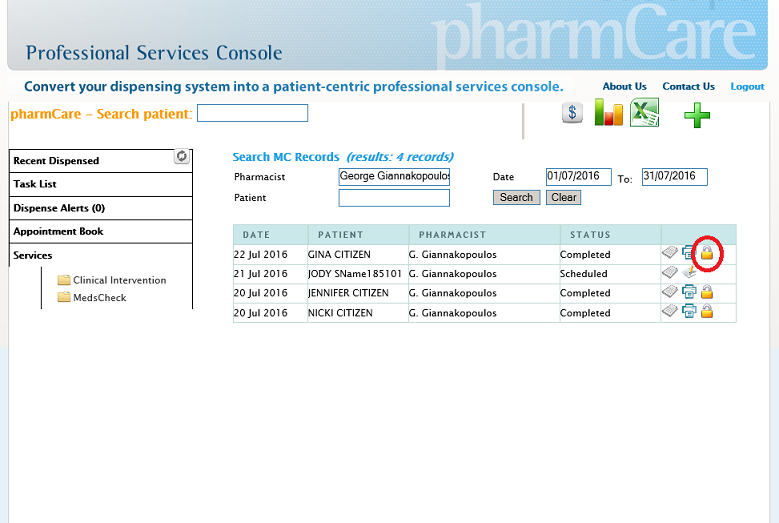Open the Contact Us link
This screenshot has width=779, height=523.
[x=689, y=86]
